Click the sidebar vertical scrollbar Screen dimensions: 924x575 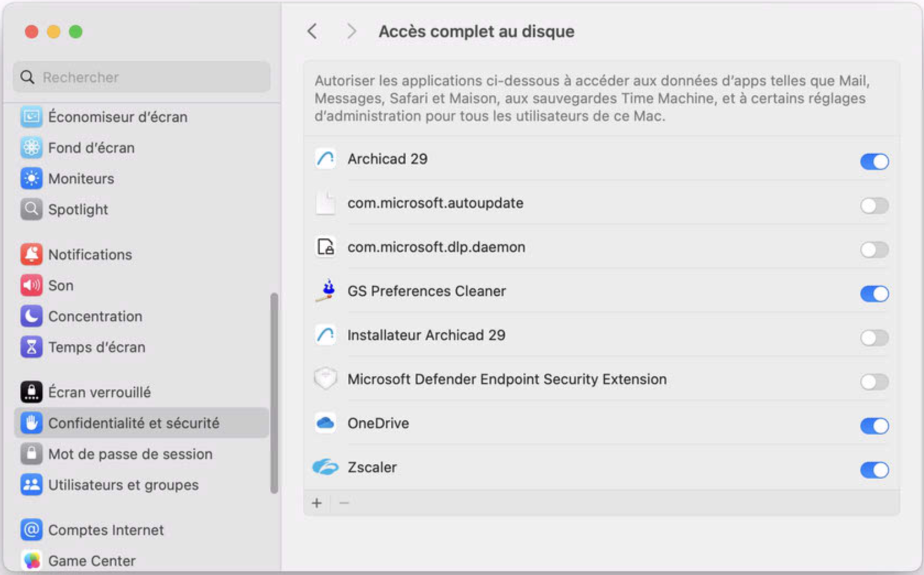274,393
